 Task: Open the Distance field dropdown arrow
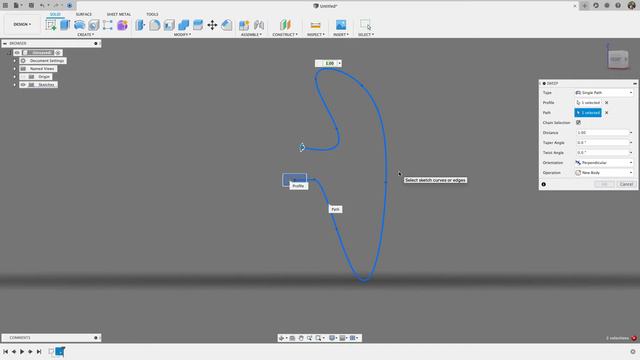point(631,133)
